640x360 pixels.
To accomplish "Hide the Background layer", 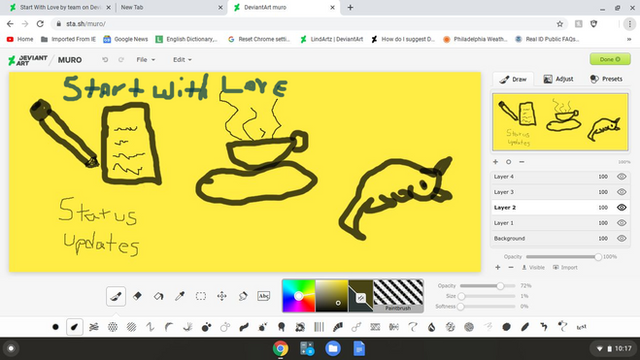I will [621, 238].
